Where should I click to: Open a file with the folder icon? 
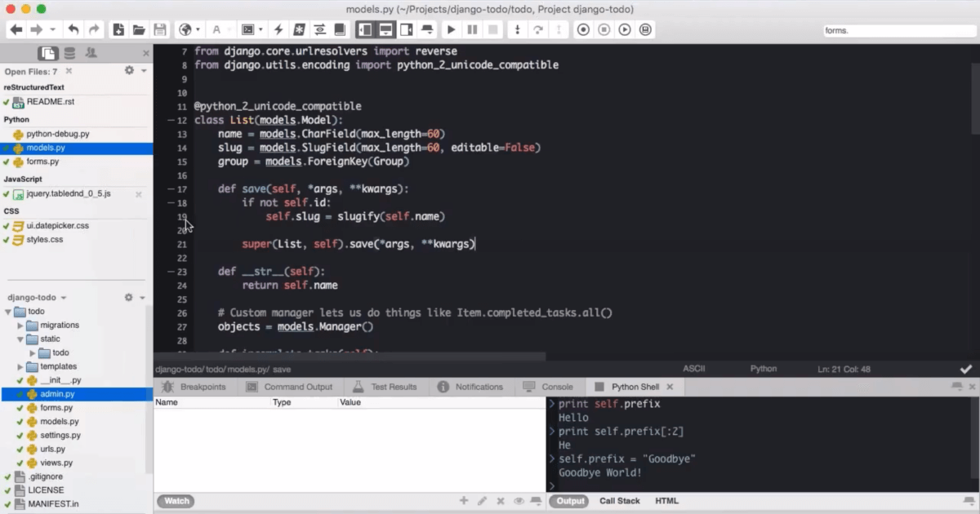[x=139, y=29]
